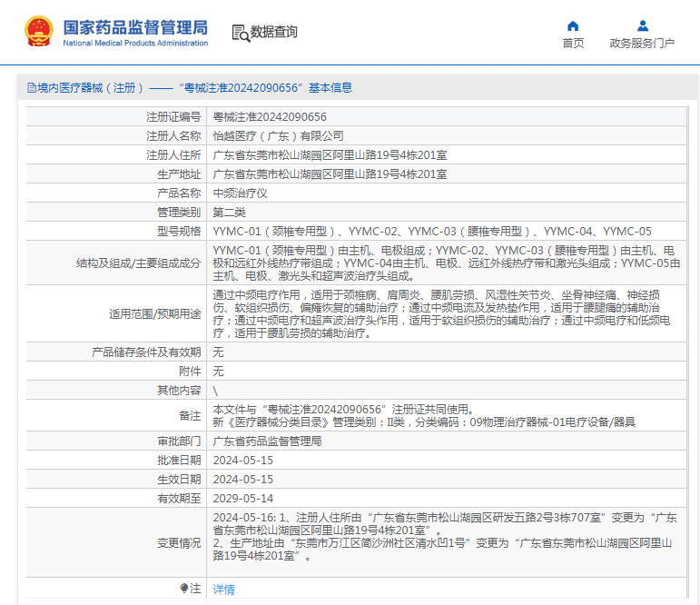Click the 其他内容 label
Viewport: 700px width, 605px height.
pyautogui.click(x=179, y=391)
